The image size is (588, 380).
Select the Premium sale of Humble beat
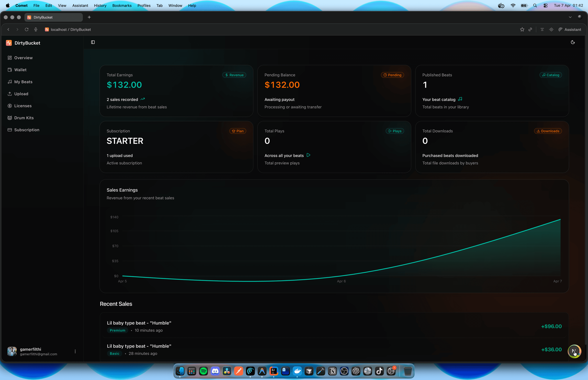(x=334, y=326)
